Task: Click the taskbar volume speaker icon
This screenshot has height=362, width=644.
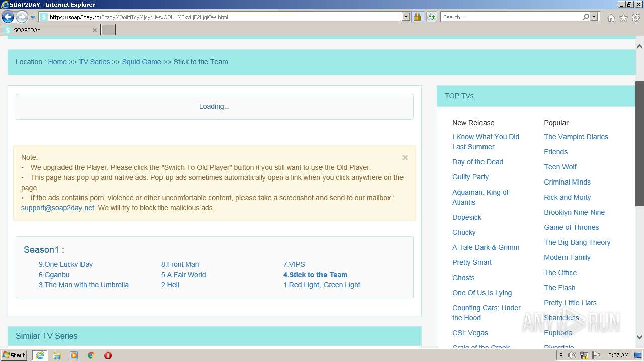Action: pos(572,355)
